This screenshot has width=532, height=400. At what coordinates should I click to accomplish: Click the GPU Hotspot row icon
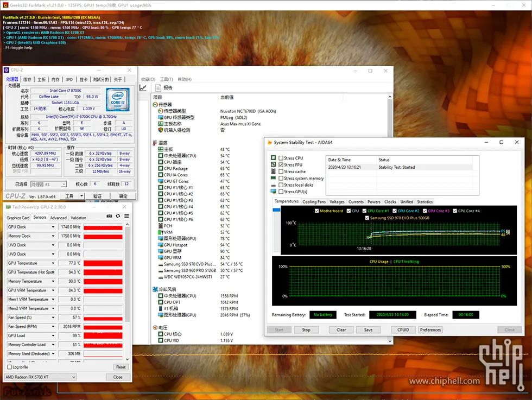(x=161, y=245)
